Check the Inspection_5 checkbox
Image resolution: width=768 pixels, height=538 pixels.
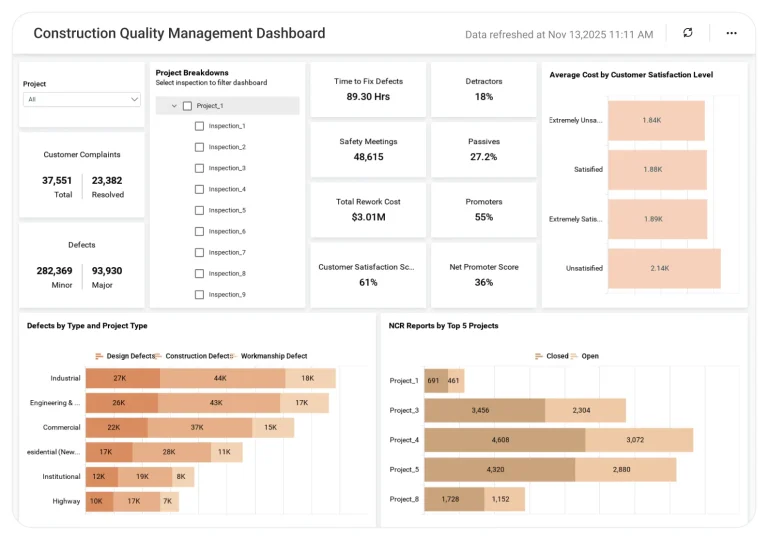coord(199,210)
